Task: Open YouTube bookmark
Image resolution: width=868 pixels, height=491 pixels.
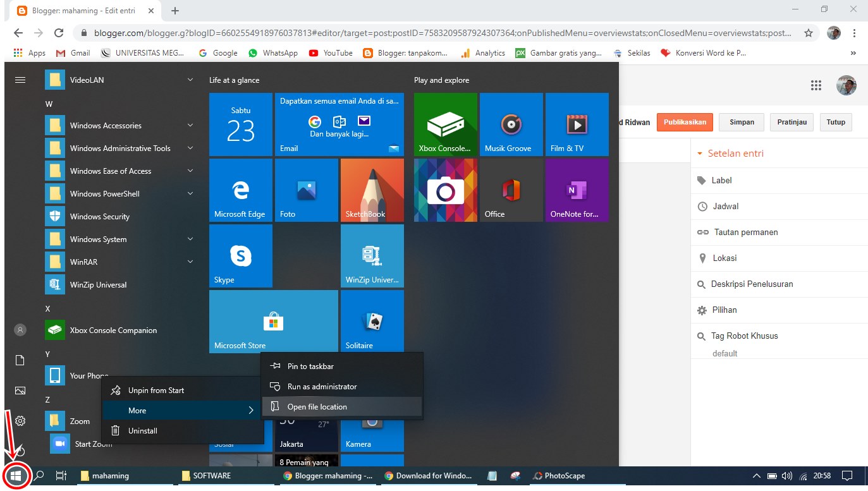Action: 331,53
